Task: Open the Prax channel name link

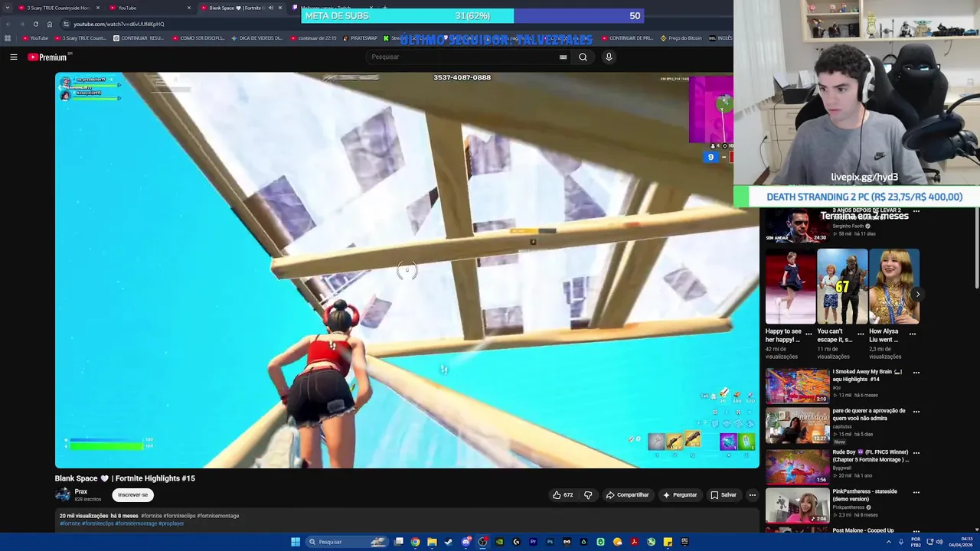Action: pos(81,491)
